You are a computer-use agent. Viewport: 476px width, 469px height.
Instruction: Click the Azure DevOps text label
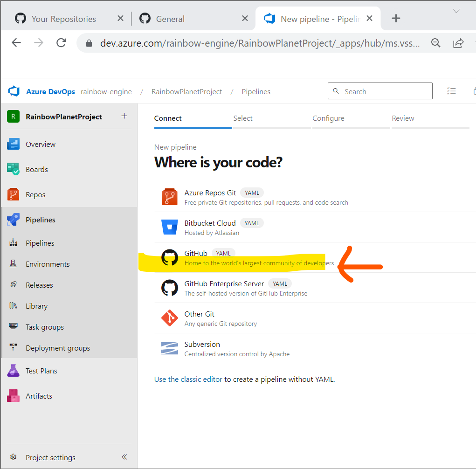50,91
